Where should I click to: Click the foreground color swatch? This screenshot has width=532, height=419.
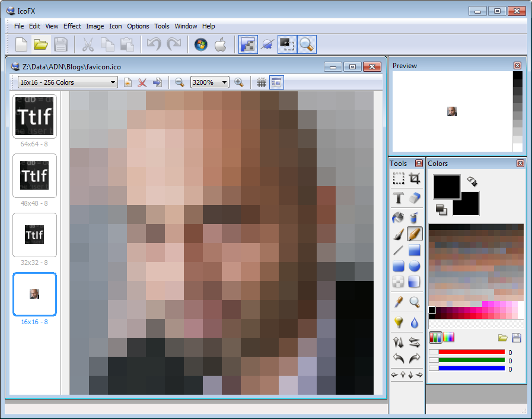(446, 187)
